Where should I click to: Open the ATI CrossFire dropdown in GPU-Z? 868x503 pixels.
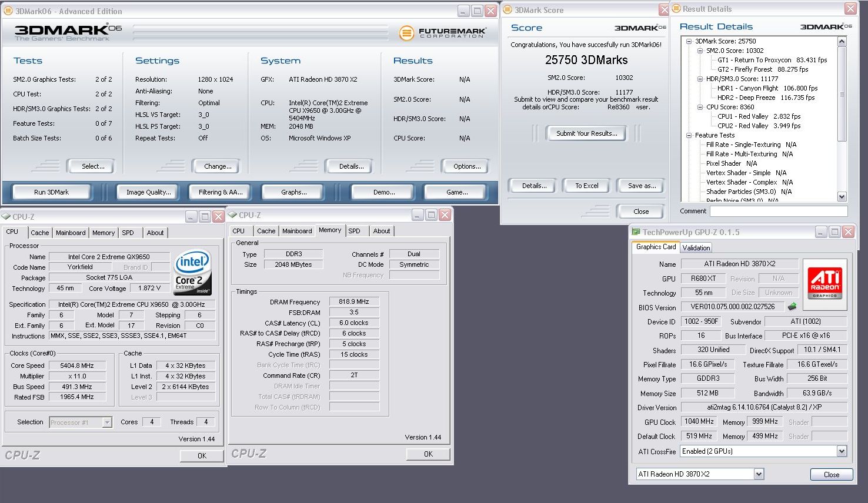click(842, 451)
